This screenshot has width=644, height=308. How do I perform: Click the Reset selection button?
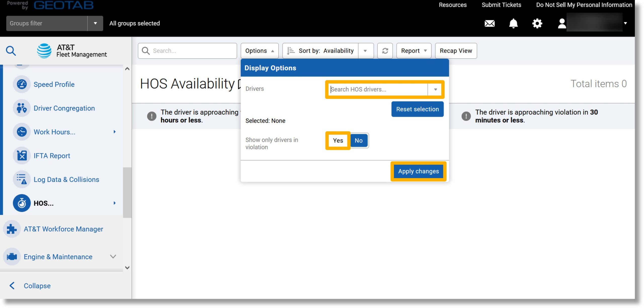pyautogui.click(x=417, y=109)
